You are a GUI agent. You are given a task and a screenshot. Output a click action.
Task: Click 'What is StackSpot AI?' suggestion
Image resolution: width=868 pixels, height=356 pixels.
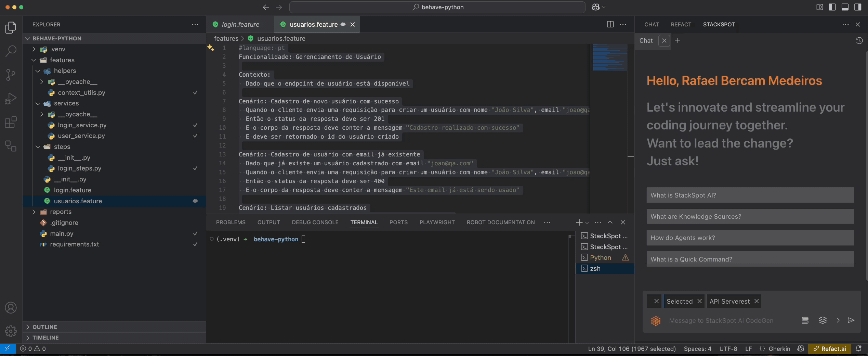click(x=750, y=195)
